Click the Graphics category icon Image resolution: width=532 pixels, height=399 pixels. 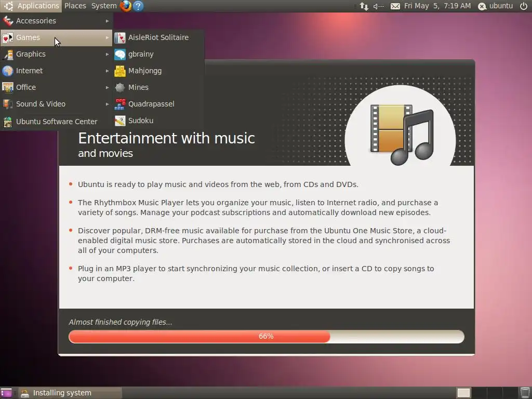[8, 54]
